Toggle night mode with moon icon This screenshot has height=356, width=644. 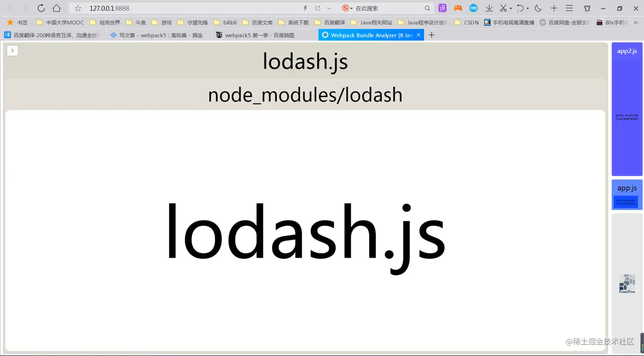(538, 8)
